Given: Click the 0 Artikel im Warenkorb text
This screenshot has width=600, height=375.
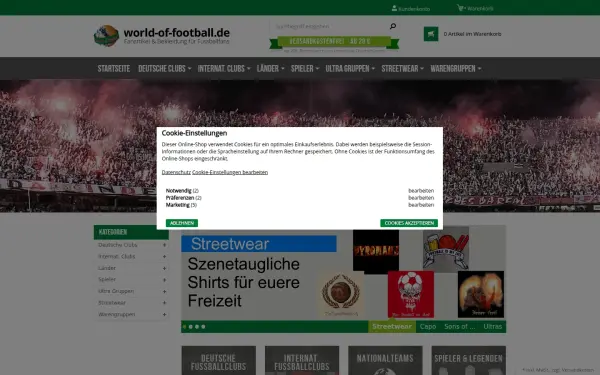Looking at the screenshot, I should click(x=472, y=34).
